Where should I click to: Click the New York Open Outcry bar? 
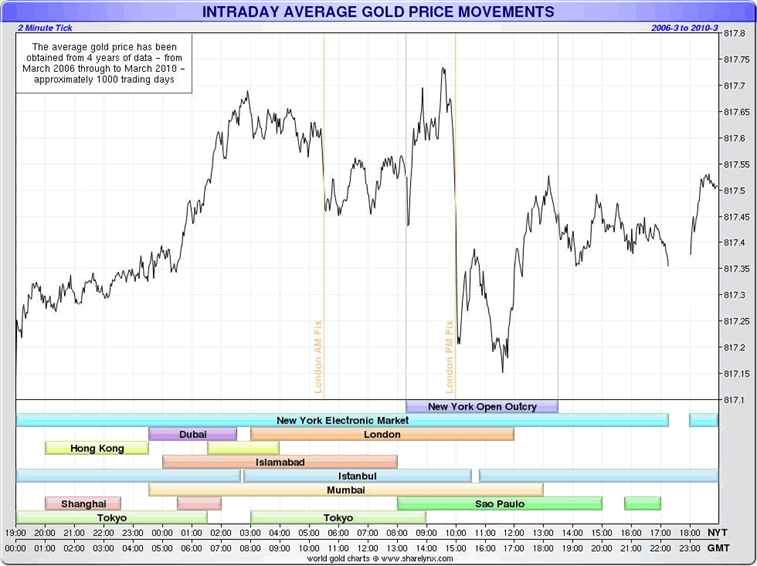click(x=481, y=406)
